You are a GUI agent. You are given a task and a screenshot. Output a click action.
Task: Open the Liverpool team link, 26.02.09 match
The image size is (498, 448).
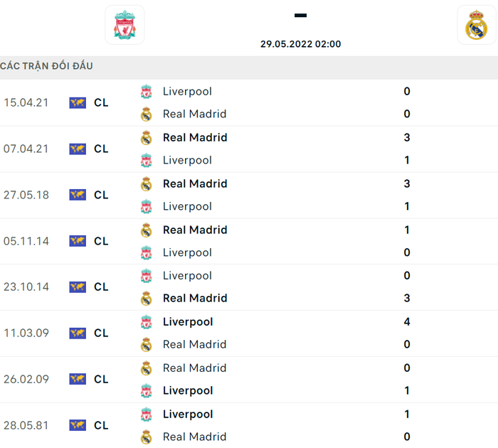188,390
